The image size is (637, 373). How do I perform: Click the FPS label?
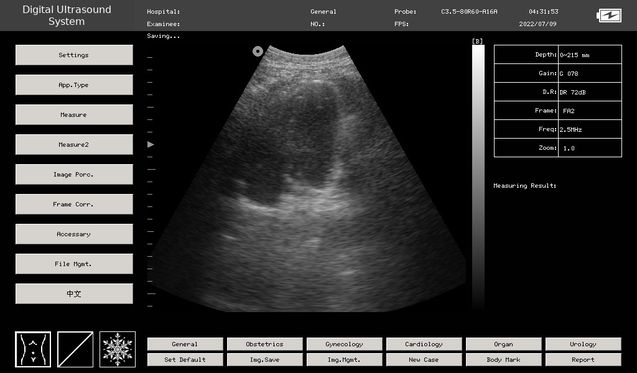point(401,24)
